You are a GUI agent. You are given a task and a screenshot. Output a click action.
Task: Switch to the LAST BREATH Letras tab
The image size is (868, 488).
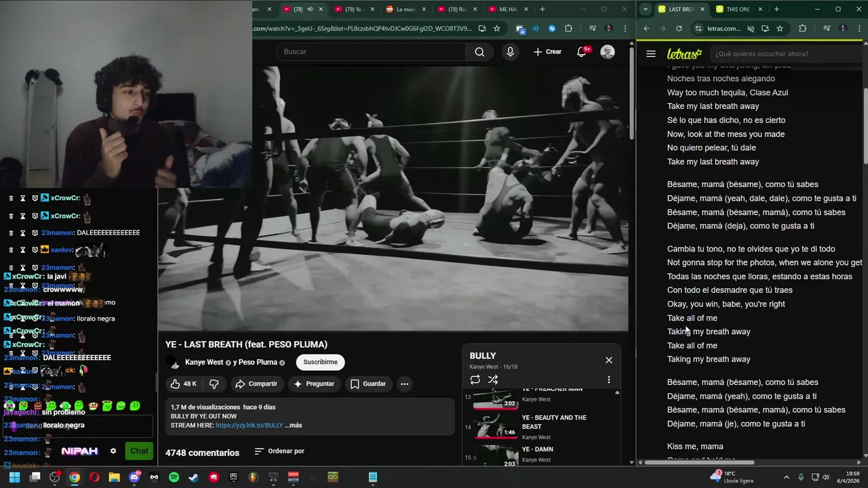coord(681,9)
